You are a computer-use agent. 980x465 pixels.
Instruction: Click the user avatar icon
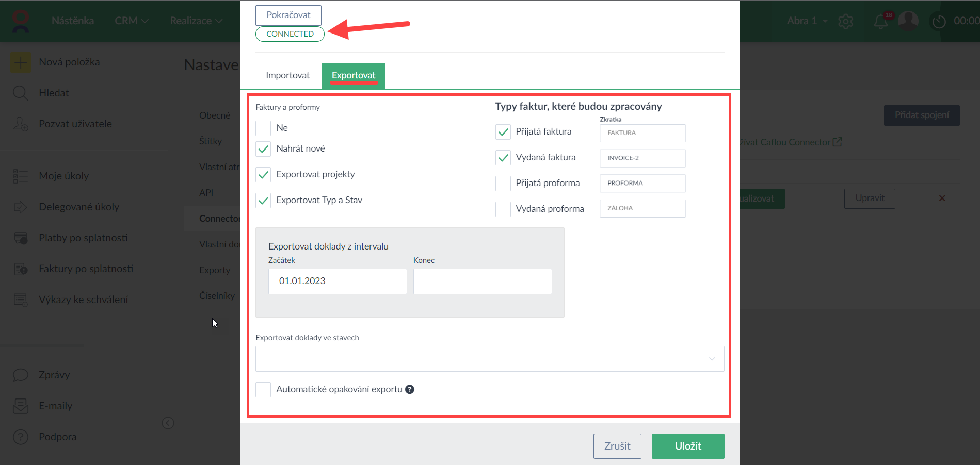(908, 21)
